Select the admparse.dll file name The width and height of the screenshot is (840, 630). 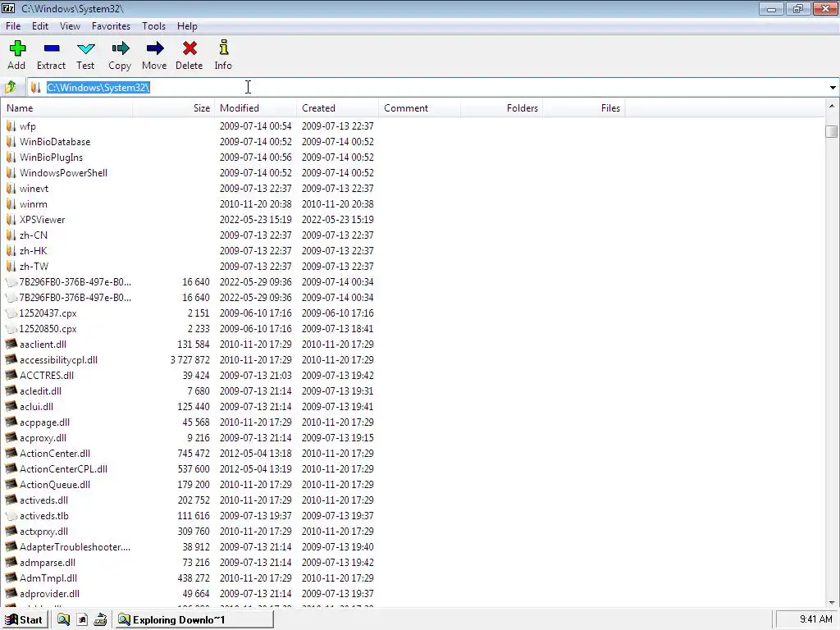click(47, 563)
